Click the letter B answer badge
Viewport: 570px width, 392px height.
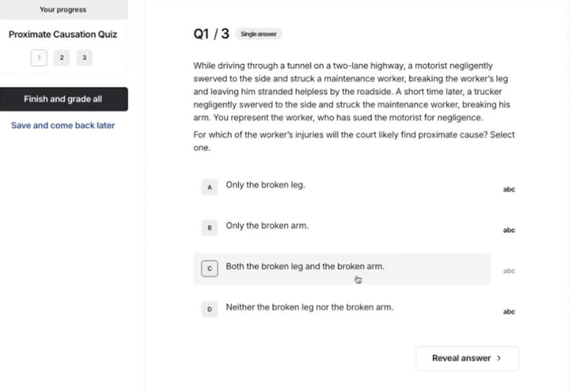click(209, 228)
